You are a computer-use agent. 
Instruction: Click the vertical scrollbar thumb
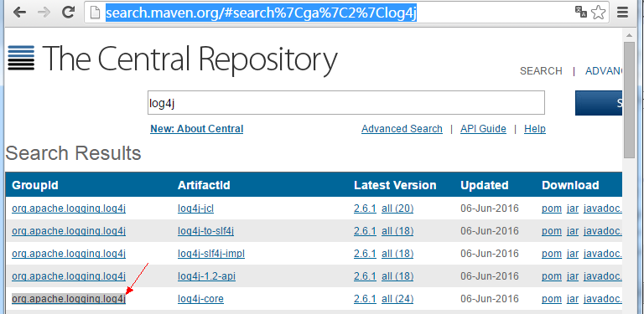point(629,100)
